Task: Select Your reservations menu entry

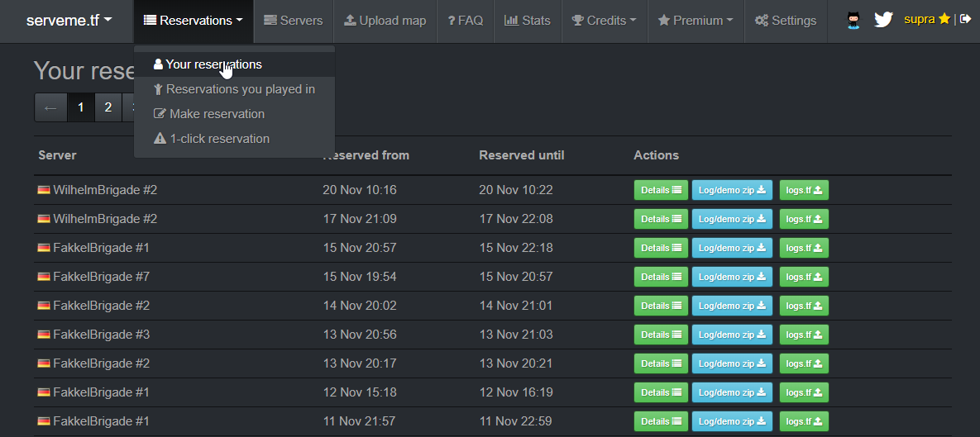Action: [x=208, y=64]
